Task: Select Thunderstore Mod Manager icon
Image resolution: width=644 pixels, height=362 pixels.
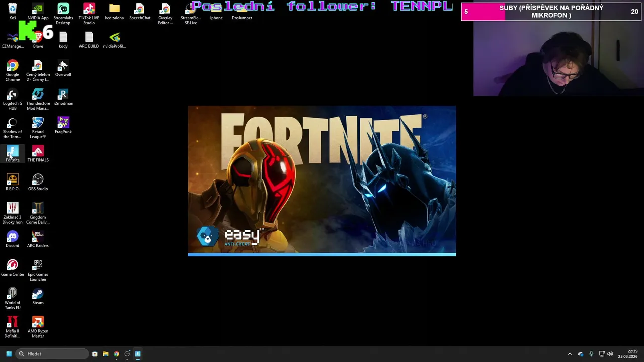Action: tap(38, 100)
